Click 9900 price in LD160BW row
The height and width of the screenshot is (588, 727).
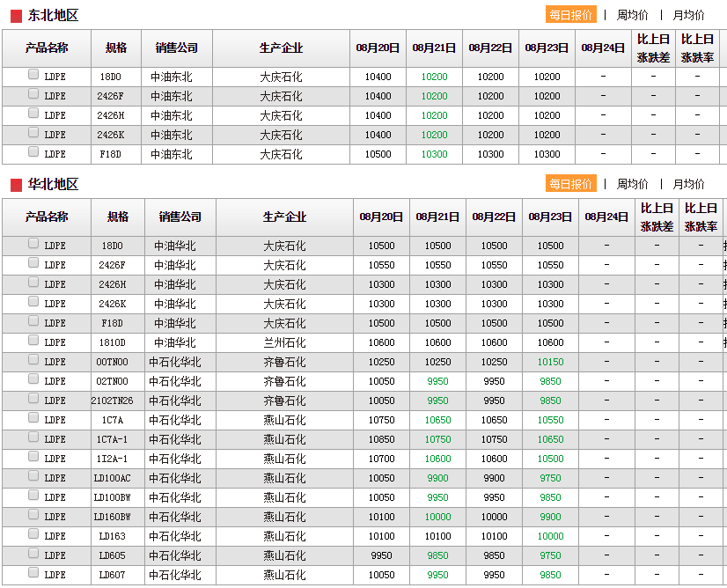[550, 517]
